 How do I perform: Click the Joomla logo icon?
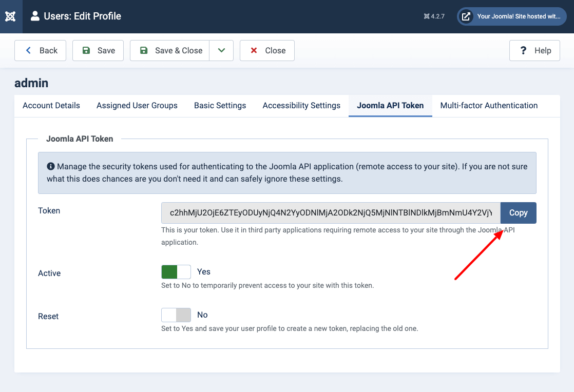pyautogui.click(x=10, y=16)
